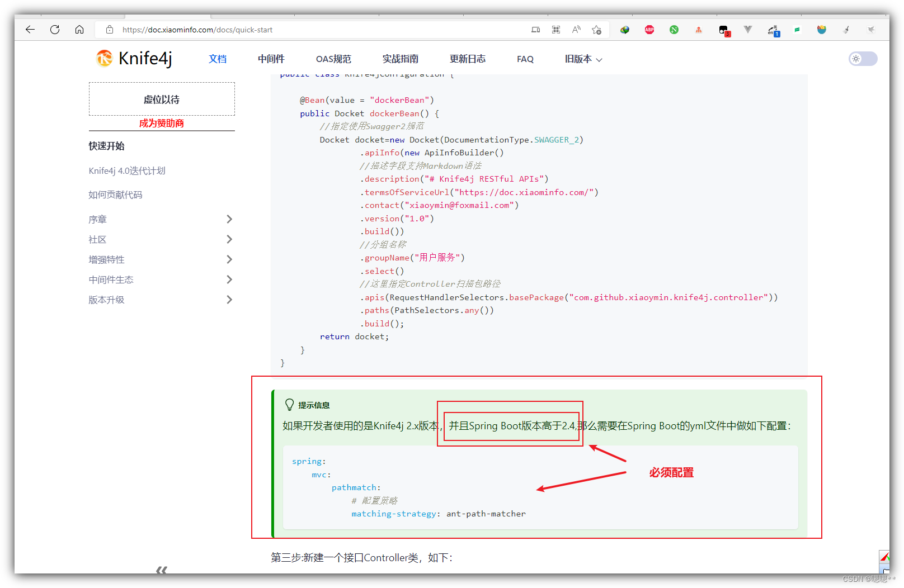Add page to favorites star icon
Viewport: 904px width, 588px height.
pyautogui.click(x=597, y=30)
